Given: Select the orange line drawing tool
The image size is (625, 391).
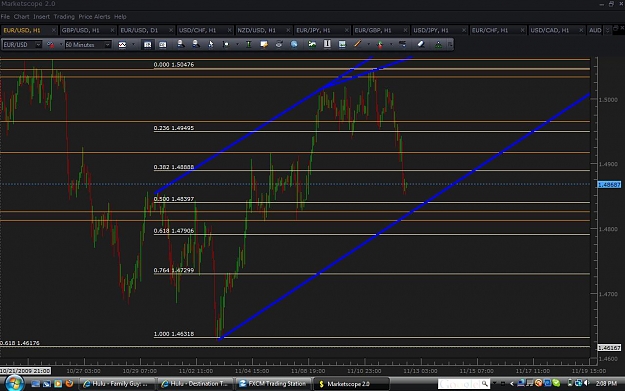Looking at the screenshot, I should 358,44.
